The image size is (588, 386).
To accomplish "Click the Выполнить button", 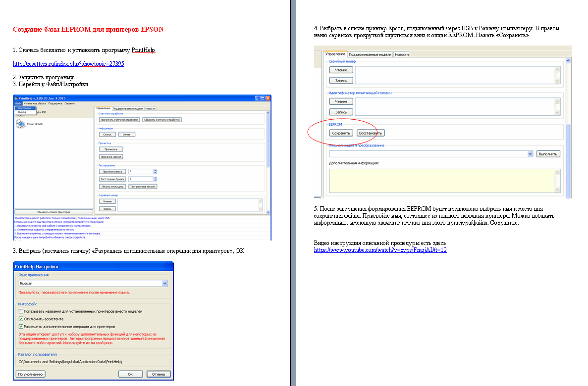I will 548,154.
